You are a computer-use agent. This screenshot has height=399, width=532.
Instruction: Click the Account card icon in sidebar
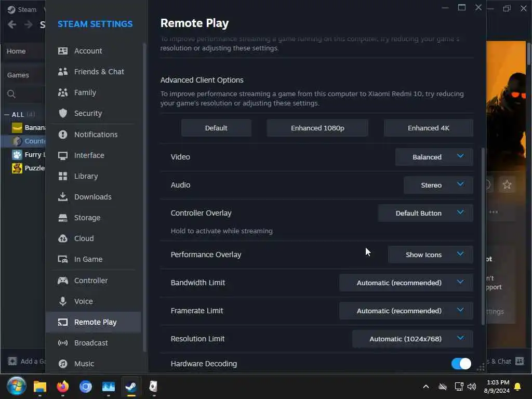(63, 51)
